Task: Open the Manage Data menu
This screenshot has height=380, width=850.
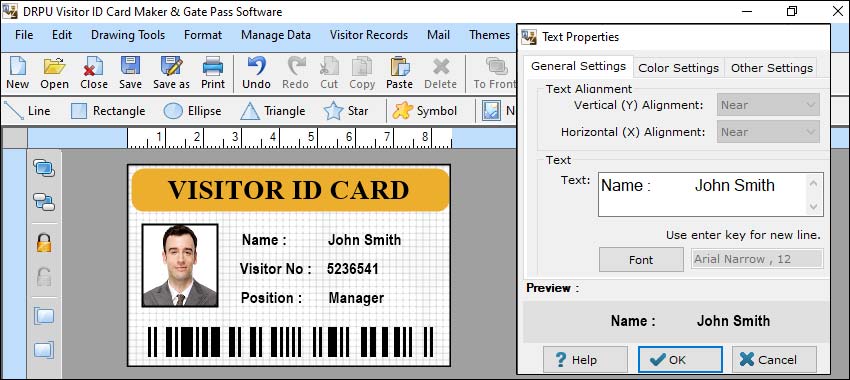Action: (276, 35)
